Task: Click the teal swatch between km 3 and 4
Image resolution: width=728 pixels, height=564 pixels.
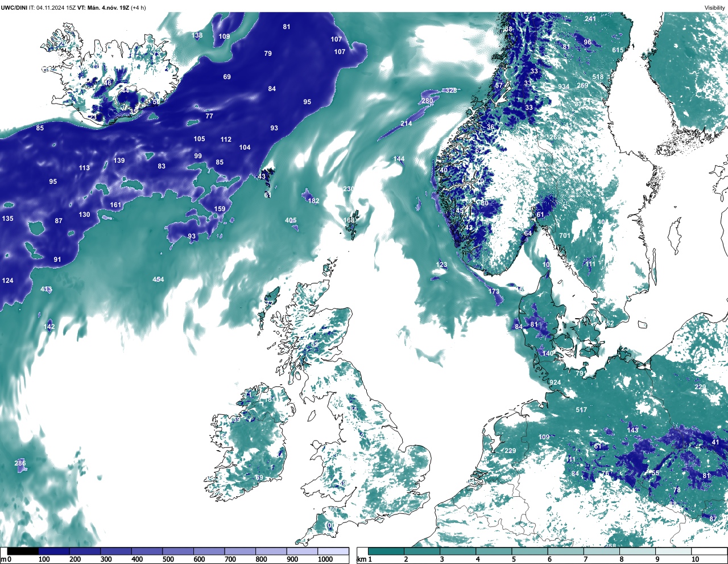Action: click(458, 551)
